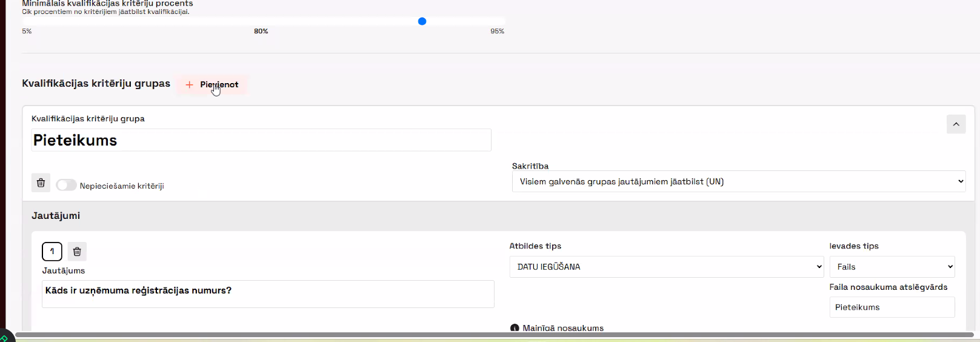Delete question 1 with its trash icon
The image size is (980, 342).
coord(77,251)
